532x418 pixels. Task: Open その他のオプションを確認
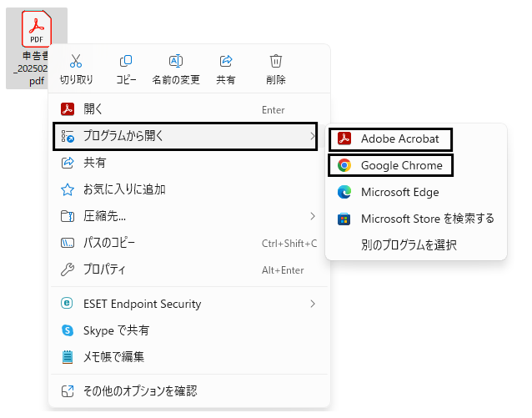189,391
